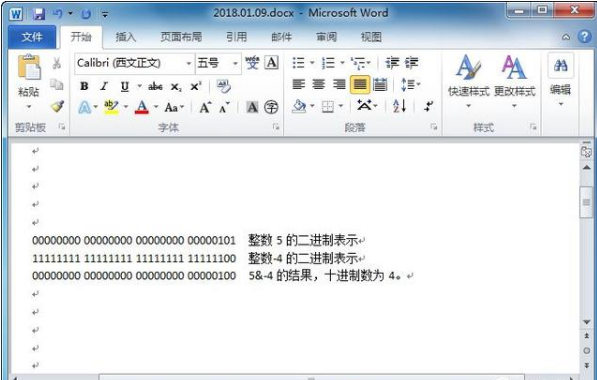Save the document with floppy icon
The width and height of the screenshot is (597, 380).
(x=38, y=14)
